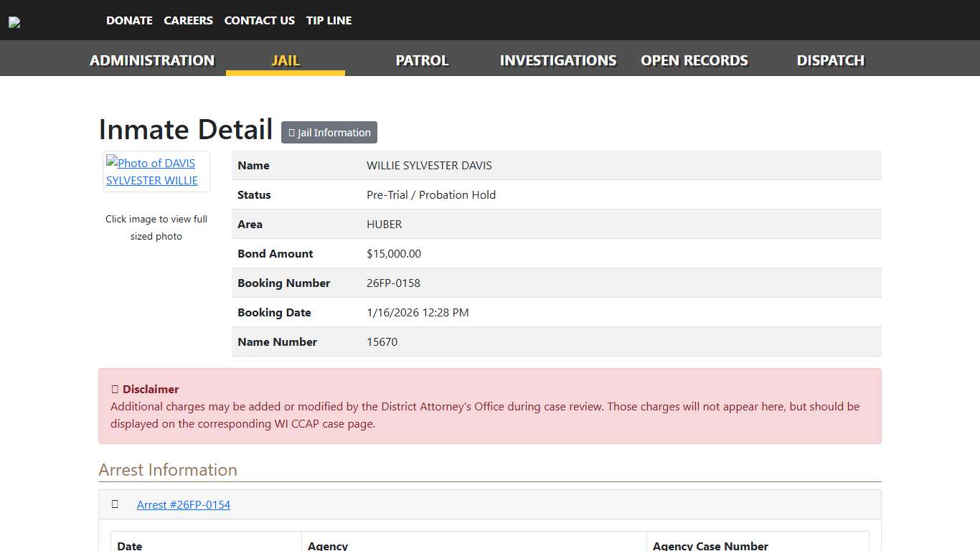Open the Tip Line page

click(x=329, y=21)
